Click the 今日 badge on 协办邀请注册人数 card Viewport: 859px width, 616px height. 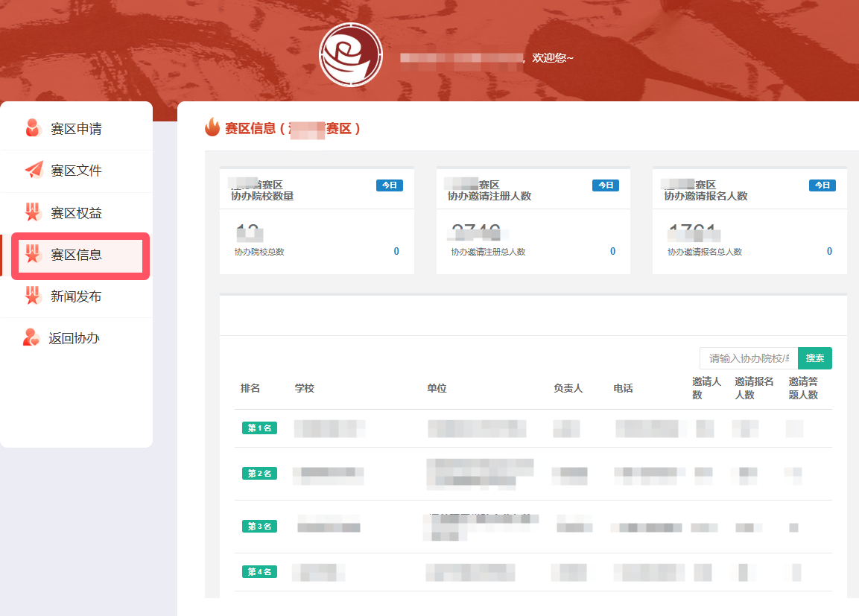click(606, 185)
